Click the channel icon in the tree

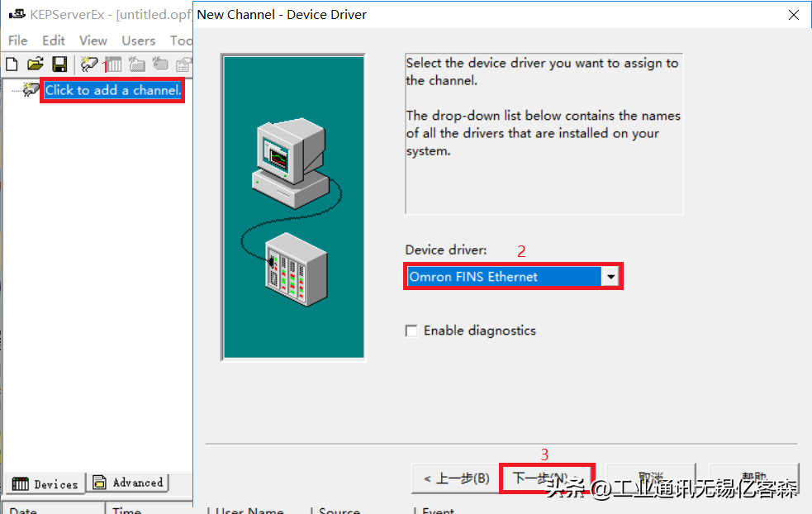click(x=31, y=89)
